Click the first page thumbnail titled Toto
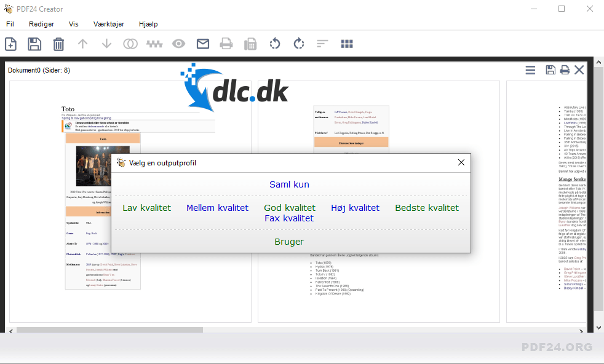 [130, 202]
